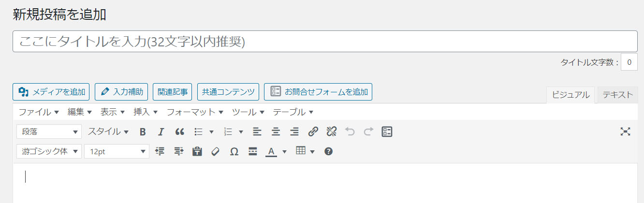Open the 段落 paragraph format dropdown
The width and height of the screenshot is (644, 203).
click(x=49, y=131)
